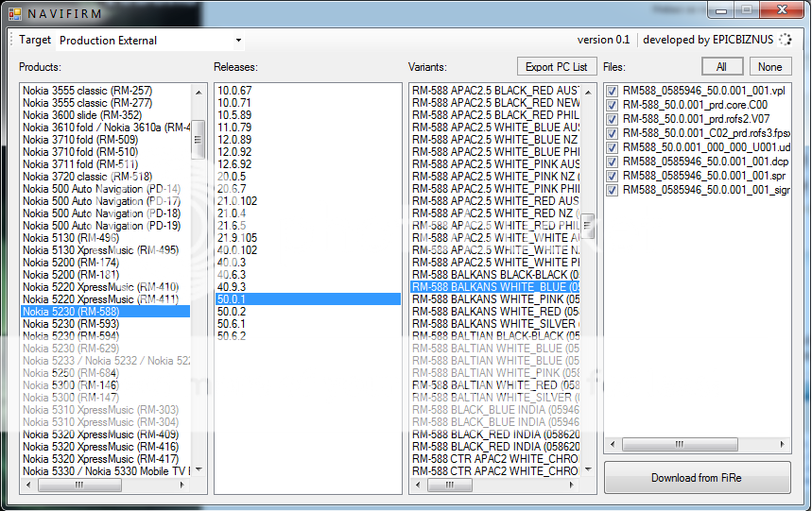Viewport: 812px width, 511px height.
Task: Select Nokia 3720 classic (RM-518)
Action: point(105,177)
